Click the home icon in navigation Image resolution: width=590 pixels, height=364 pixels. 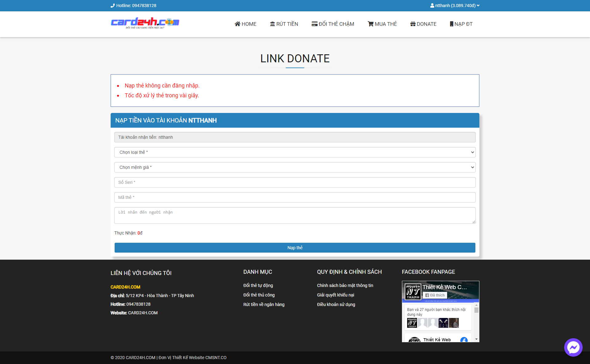[237, 24]
